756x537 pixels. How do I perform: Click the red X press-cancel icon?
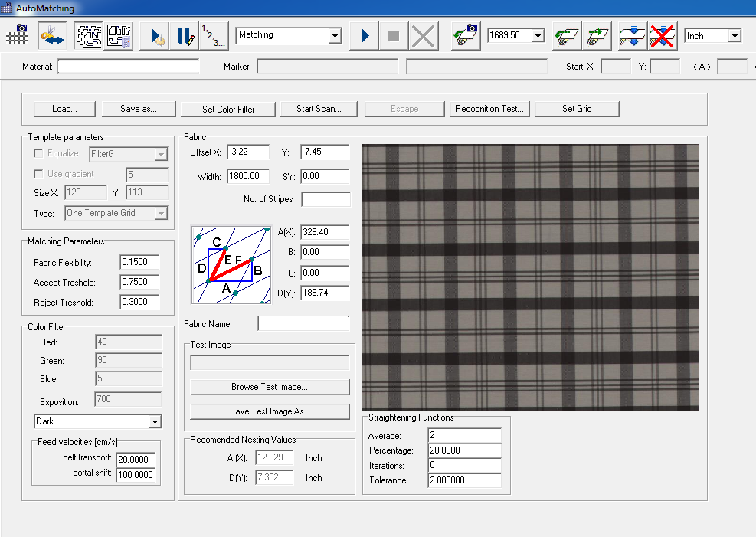click(x=662, y=35)
